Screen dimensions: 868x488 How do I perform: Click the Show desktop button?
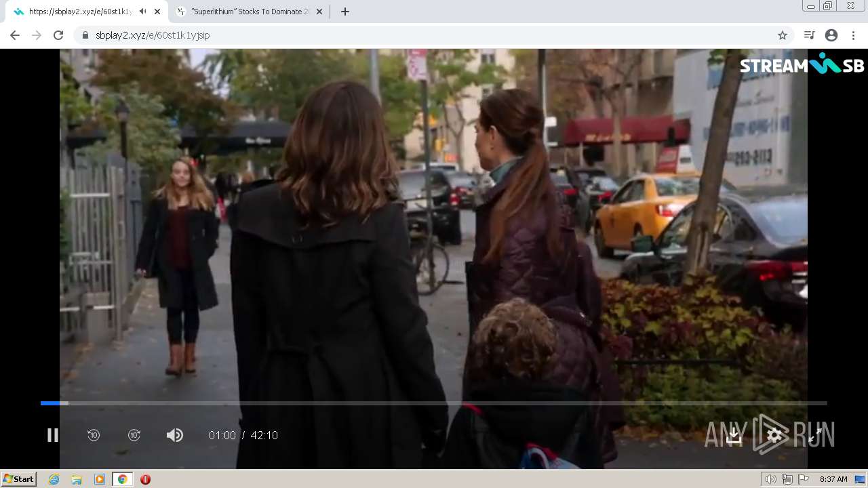pyautogui.click(x=861, y=479)
